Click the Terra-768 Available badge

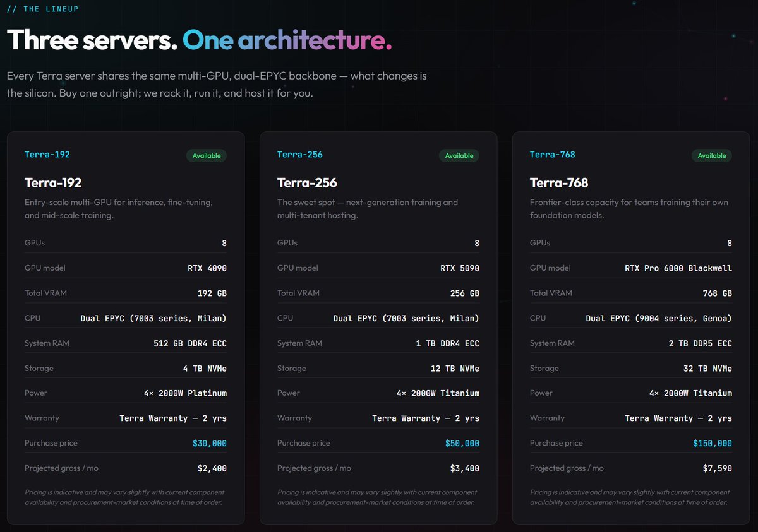tap(712, 155)
